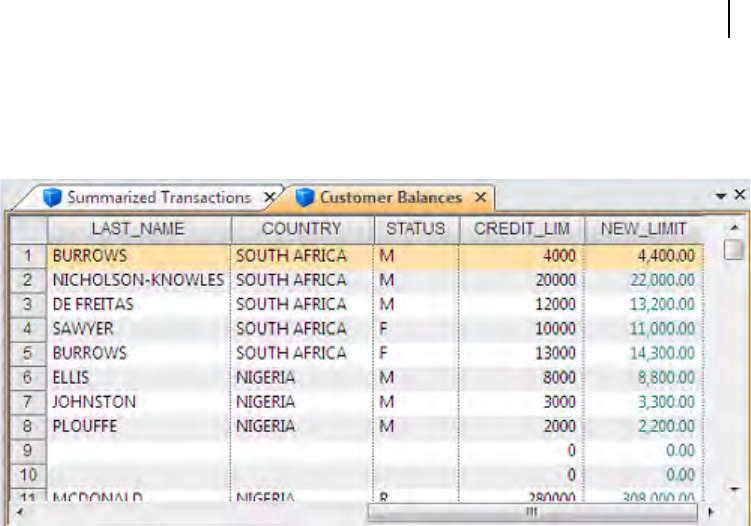Viewport: 751px width, 526px height.
Task: Click credit limit 10000 cell
Action: click(522, 329)
